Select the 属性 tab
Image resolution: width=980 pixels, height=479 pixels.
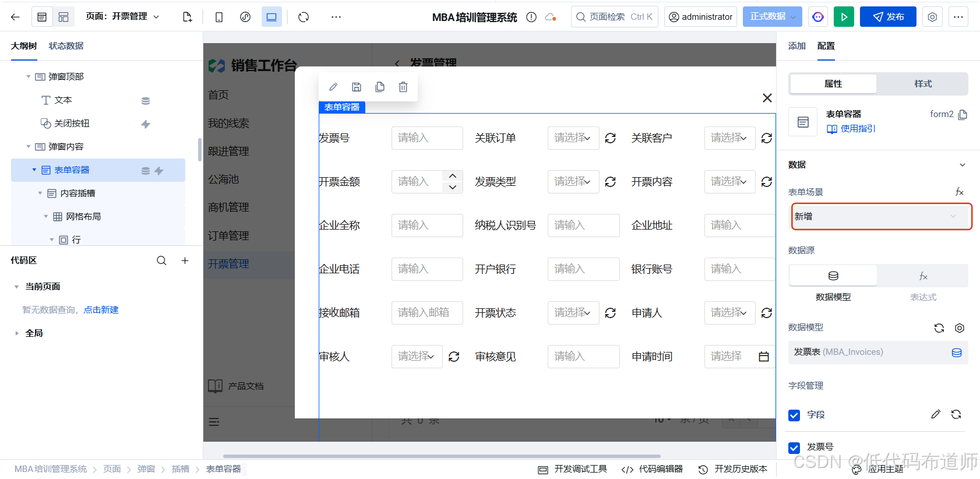pos(833,83)
